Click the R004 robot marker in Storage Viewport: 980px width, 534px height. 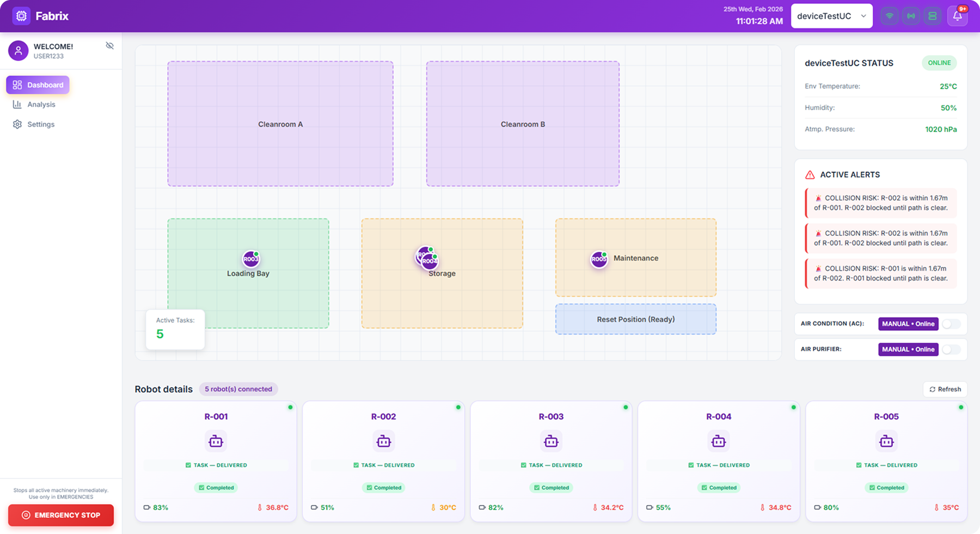tap(430, 261)
